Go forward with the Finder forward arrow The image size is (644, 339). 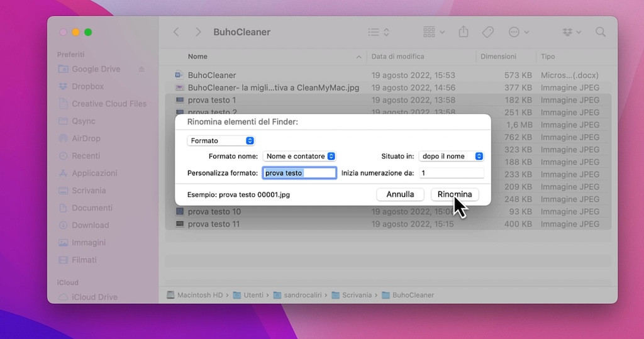pyautogui.click(x=198, y=32)
